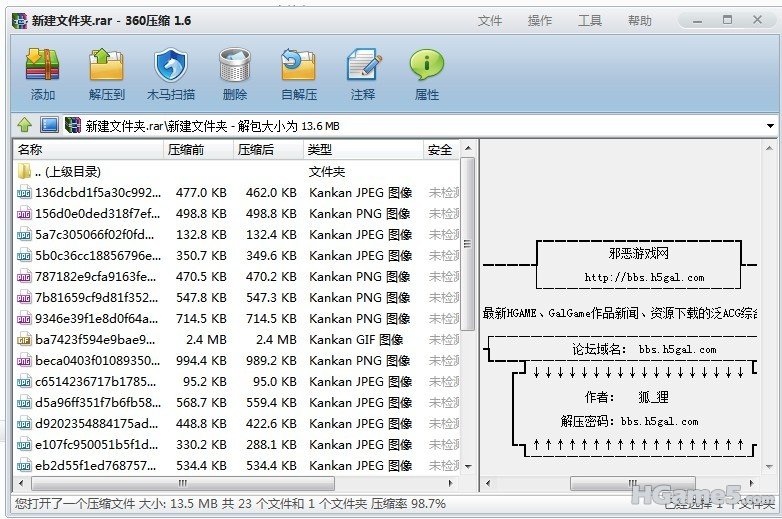Click the green up-directory arrow icon

click(24, 126)
